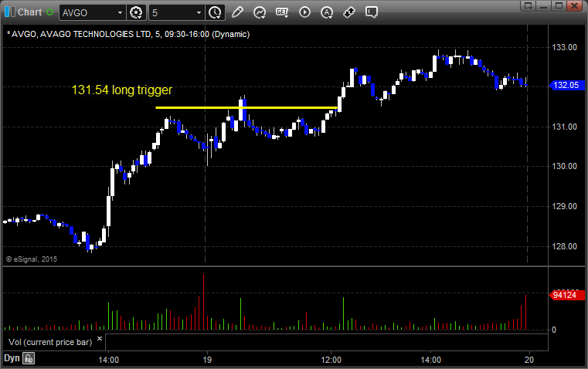Open the GET studies menu
The image size is (588, 369).
(x=282, y=12)
